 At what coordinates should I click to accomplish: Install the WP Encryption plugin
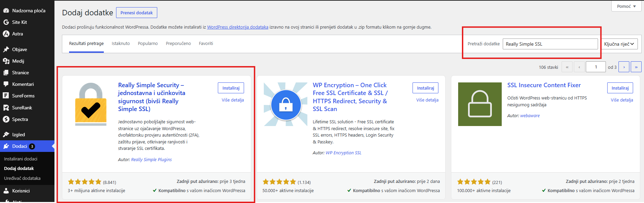pyautogui.click(x=425, y=88)
